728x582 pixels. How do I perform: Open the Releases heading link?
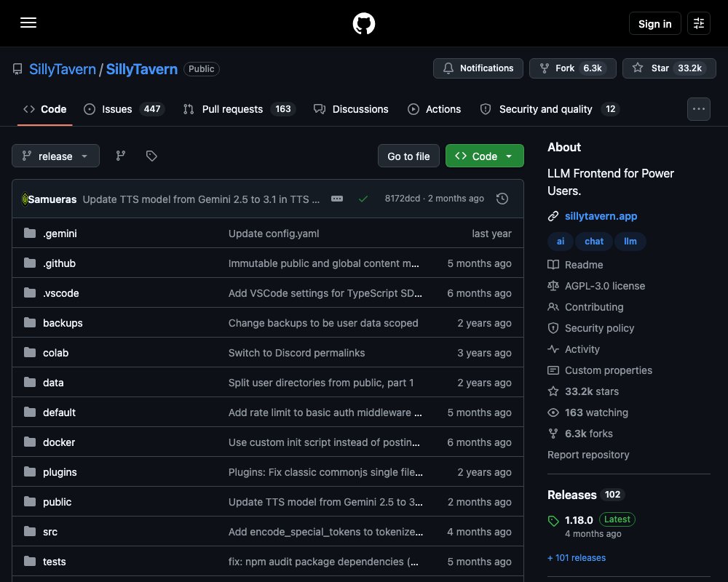tap(571, 495)
